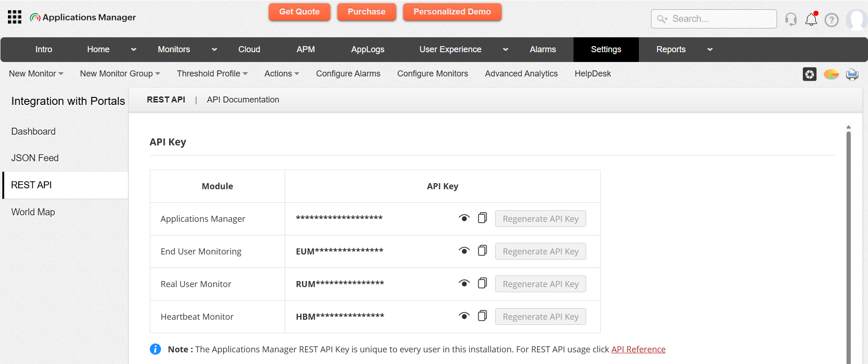Open the Threshold Profile dropdown
Image resolution: width=868 pixels, height=364 pixels.
point(212,74)
